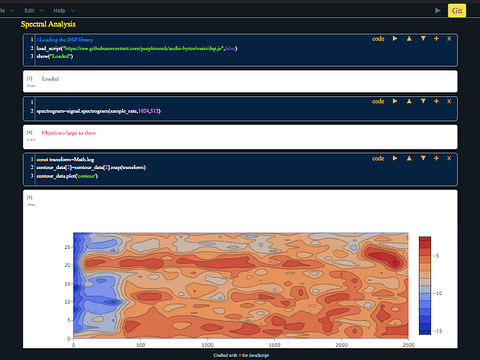Click into the spectrogram code line
480x360 pixels.
click(x=98, y=111)
